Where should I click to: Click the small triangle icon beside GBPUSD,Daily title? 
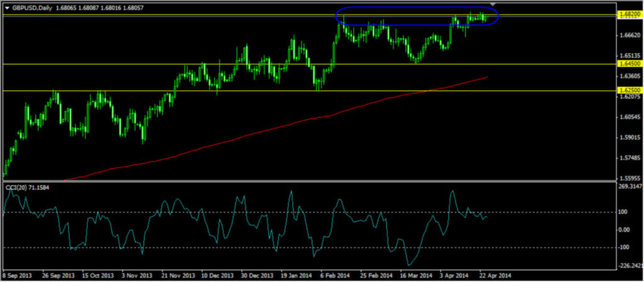(6, 8)
